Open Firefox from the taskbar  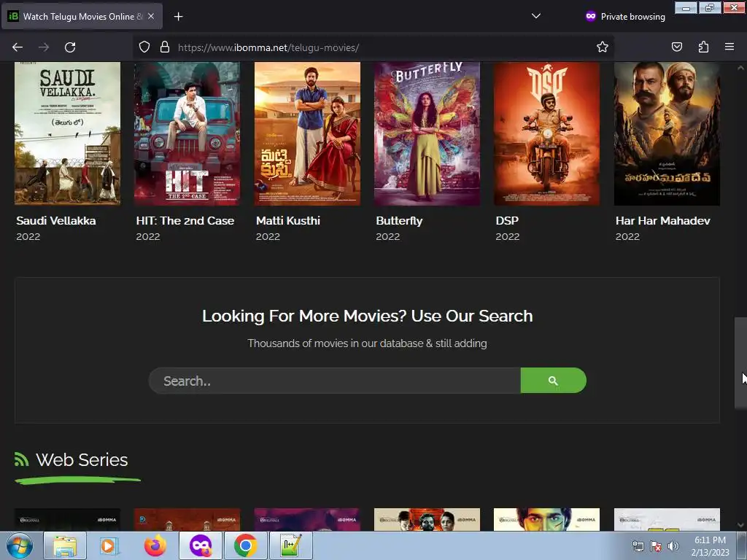155,545
